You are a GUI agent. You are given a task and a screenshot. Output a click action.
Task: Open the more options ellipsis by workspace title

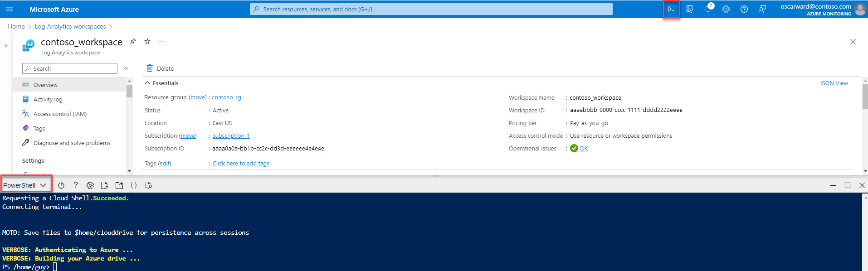pyautogui.click(x=162, y=41)
